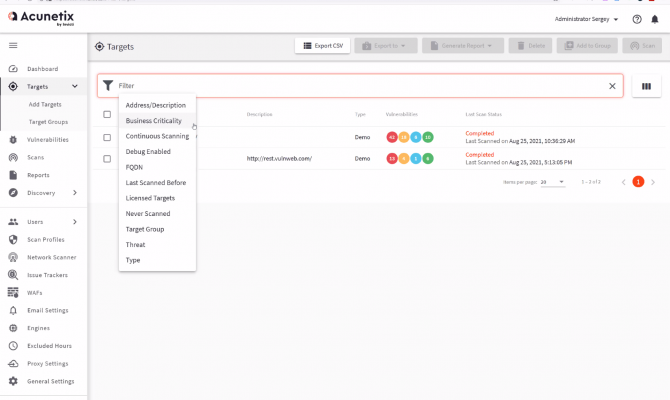Tick the select-all targets checkbox
This screenshot has width=670, height=400.
pos(107,114)
